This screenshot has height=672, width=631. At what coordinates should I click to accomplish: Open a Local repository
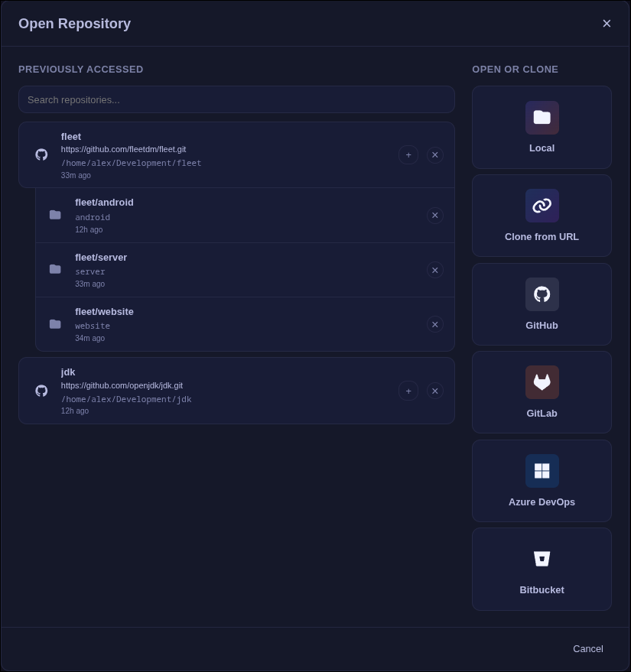(542, 127)
